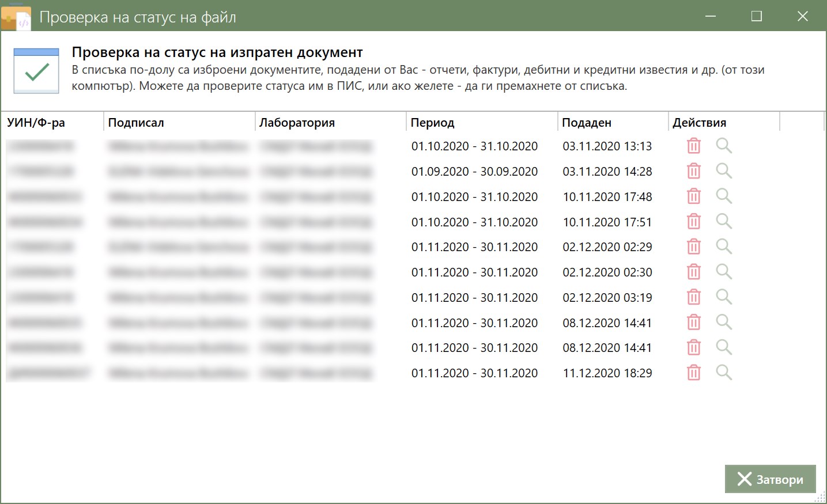The width and height of the screenshot is (827, 504).
Task: Close the window with the title bar X
Action: click(803, 16)
